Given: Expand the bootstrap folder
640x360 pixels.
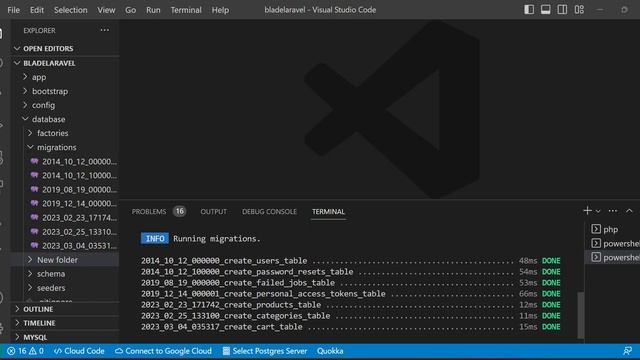Looking at the screenshot, I should [65, 91].
